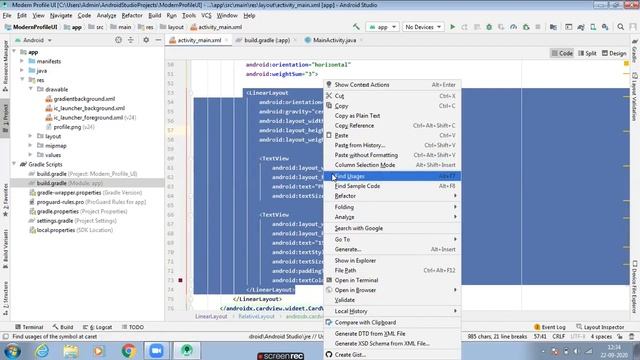Open the Terminal tool window
The image size is (640, 360).
[29, 327]
